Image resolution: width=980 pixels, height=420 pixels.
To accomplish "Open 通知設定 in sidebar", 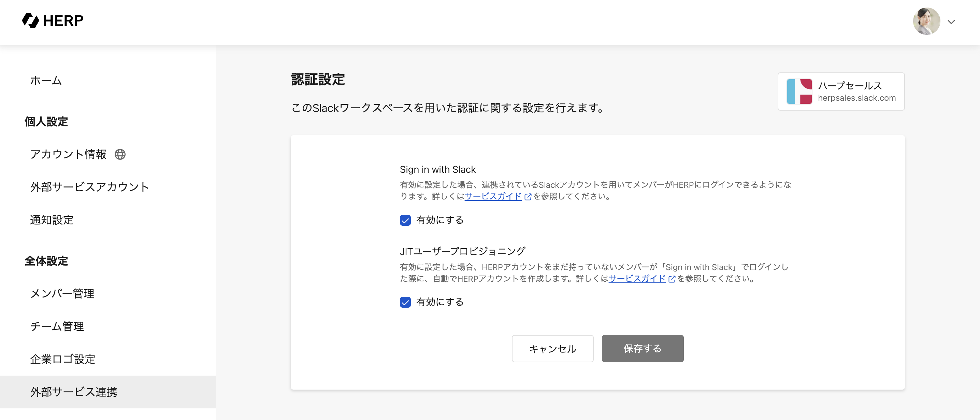I will 52,220.
